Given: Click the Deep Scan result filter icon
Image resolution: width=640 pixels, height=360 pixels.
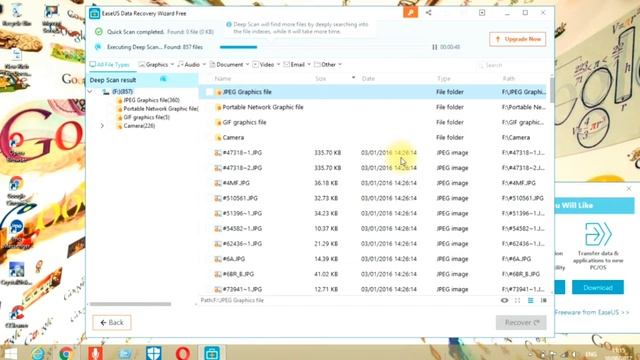Looking at the screenshot, I should coord(163,79).
